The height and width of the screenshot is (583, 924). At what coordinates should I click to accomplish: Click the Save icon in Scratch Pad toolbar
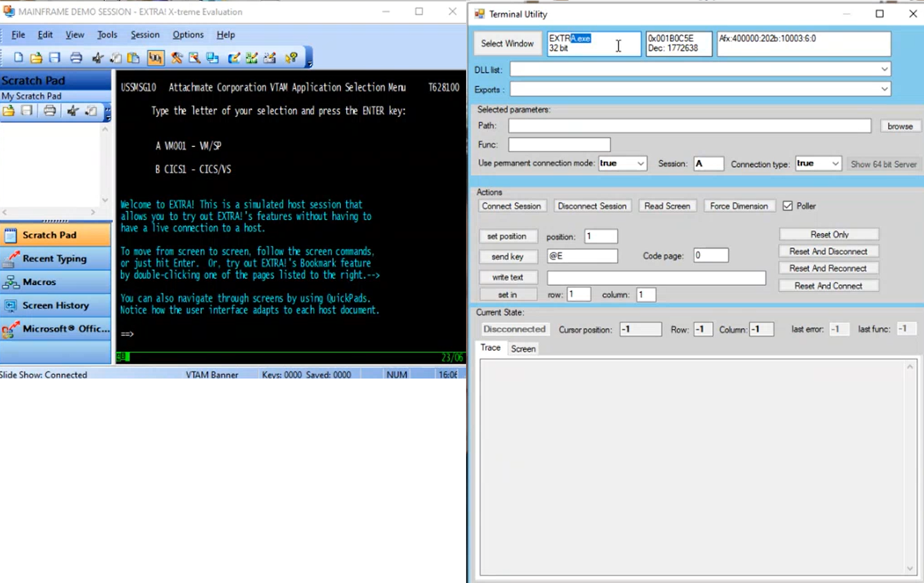point(27,111)
